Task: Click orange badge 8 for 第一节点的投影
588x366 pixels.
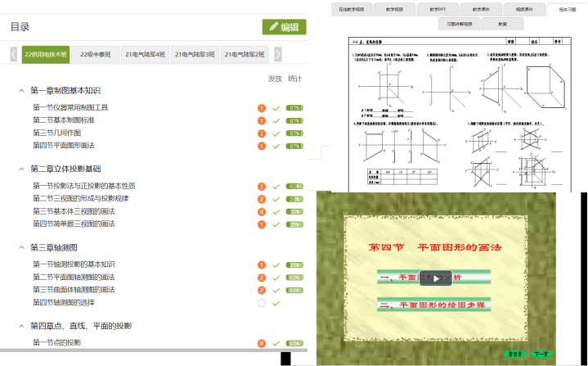Action: (x=262, y=343)
